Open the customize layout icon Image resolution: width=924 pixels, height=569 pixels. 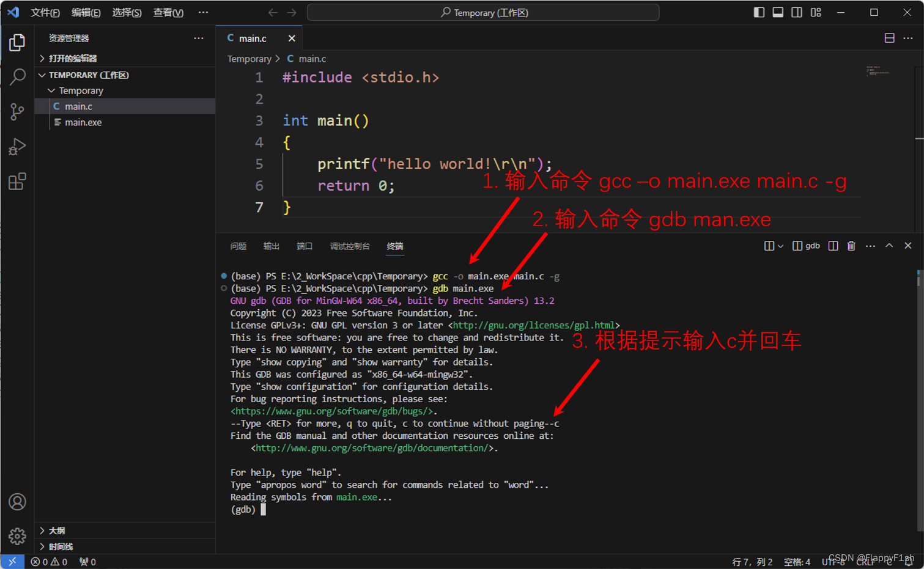pyautogui.click(x=816, y=12)
